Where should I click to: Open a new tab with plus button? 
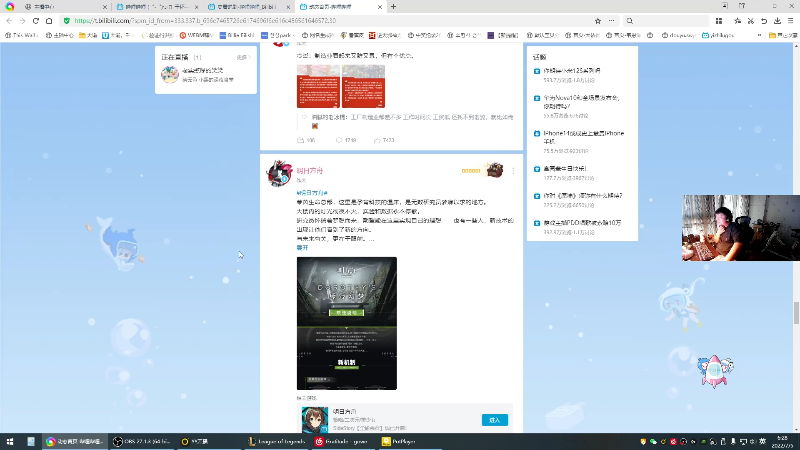393,7
